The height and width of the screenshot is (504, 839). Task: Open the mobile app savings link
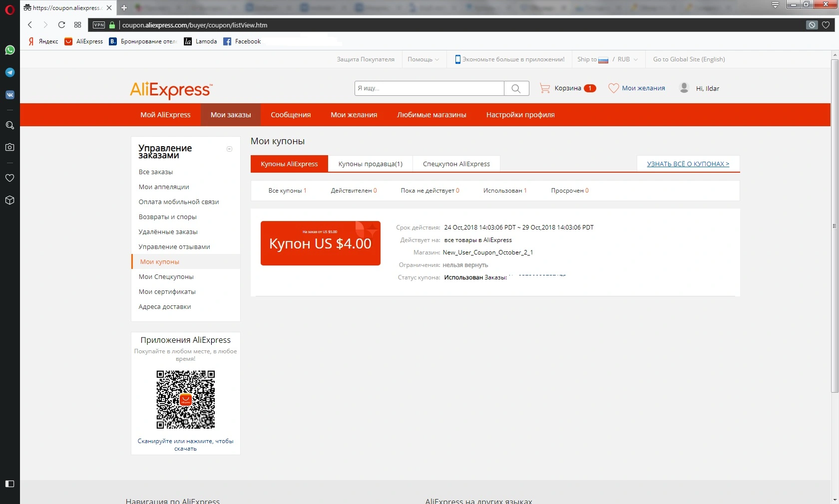[x=509, y=59]
